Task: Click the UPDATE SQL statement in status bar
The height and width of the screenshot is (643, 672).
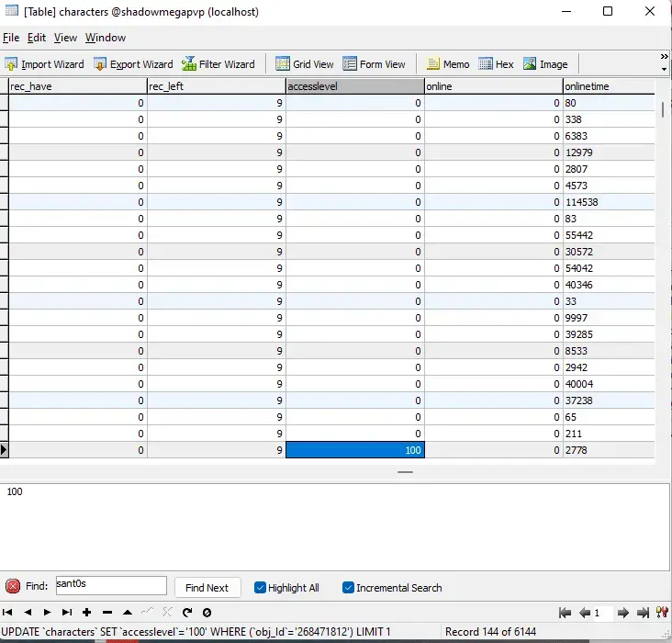Action: pyautogui.click(x=196, y=632)
